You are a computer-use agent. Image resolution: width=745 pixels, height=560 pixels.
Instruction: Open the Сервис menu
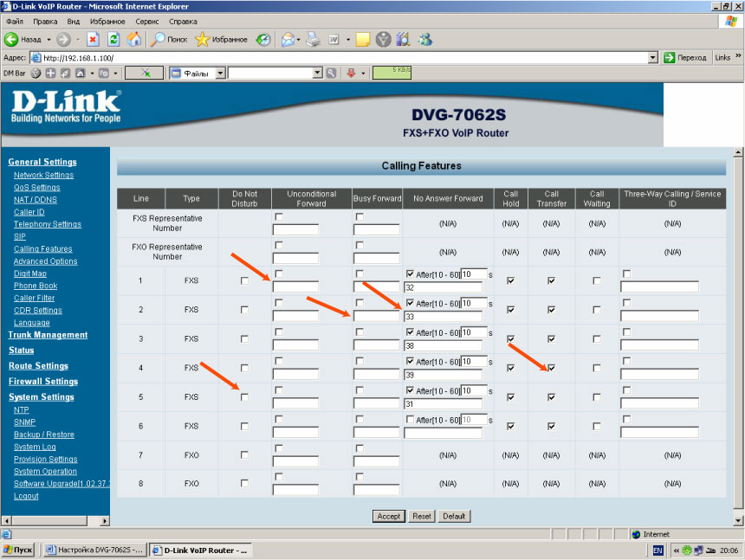146,21
